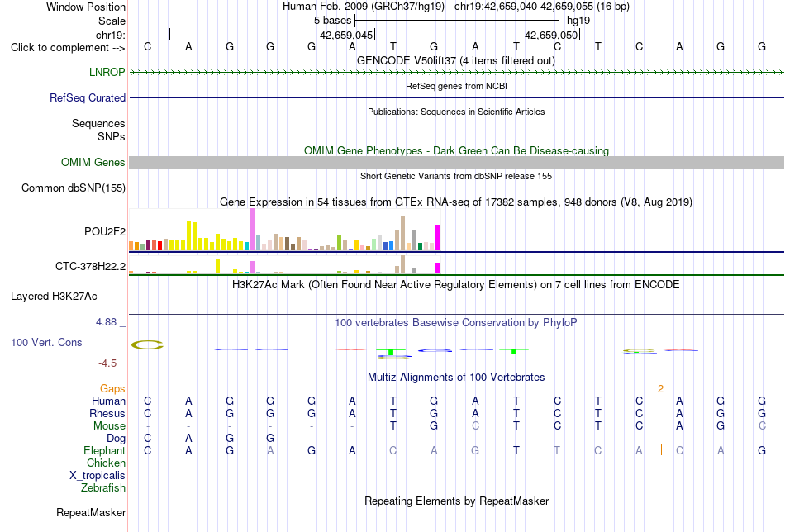Open 'Short Genetic Variants from dbSNP' title
The image size is (785, 532).
(456, 176)
